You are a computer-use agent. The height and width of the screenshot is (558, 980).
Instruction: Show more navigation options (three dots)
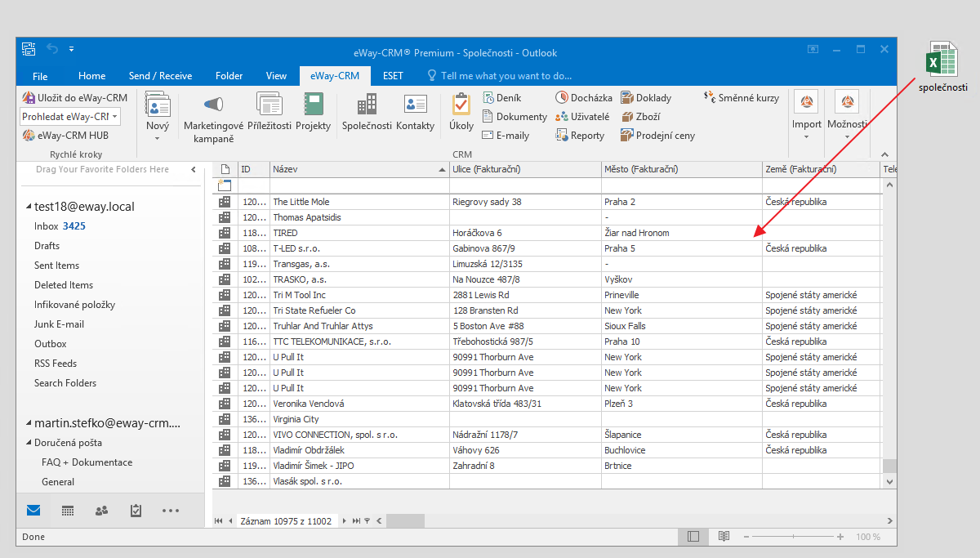[x=170, y=511]
